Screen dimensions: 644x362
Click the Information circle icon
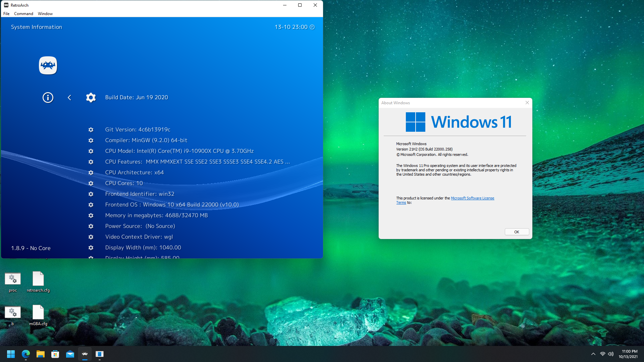coord(48,98)
